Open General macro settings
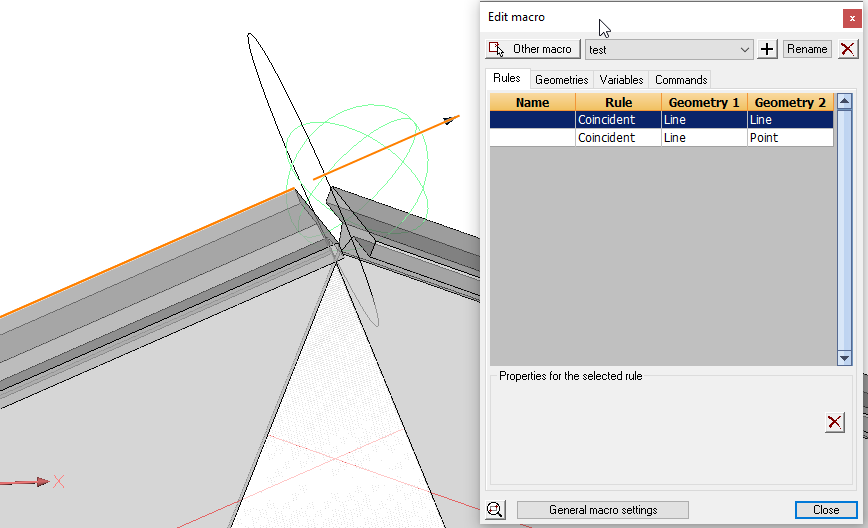 click(602, 510)
